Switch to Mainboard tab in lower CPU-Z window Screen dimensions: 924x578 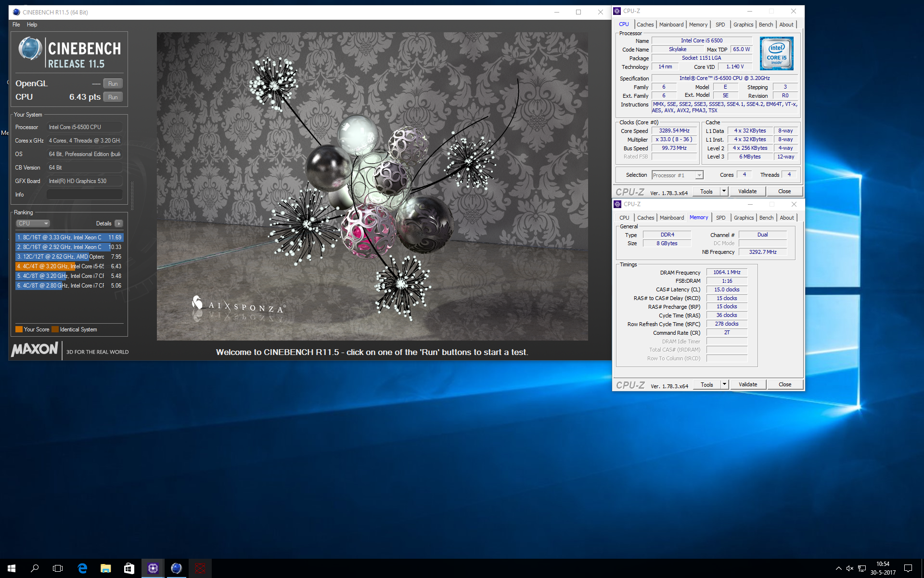(x=671, y=218)
